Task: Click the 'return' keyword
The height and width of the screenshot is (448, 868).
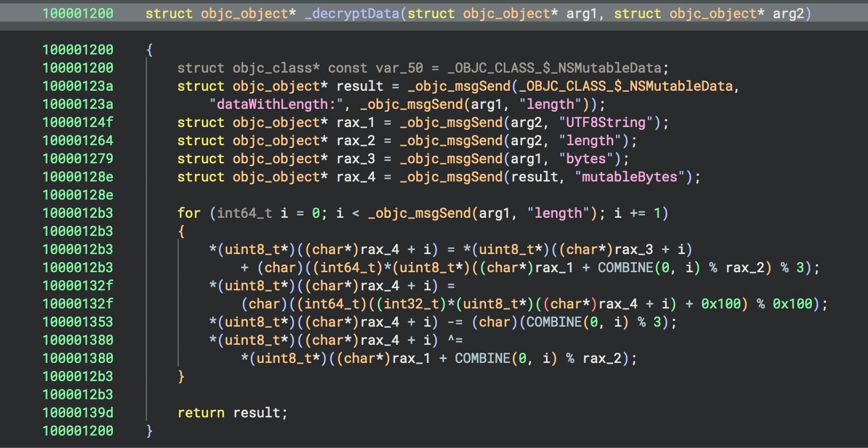Action: [x=201, y=413]
